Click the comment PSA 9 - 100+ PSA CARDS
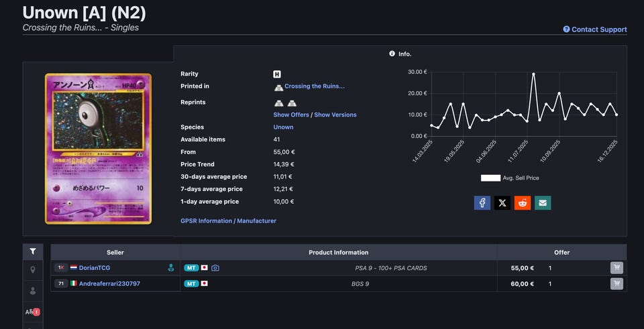Viewport: 644px width, 329px height. click(x=391, y=268)
